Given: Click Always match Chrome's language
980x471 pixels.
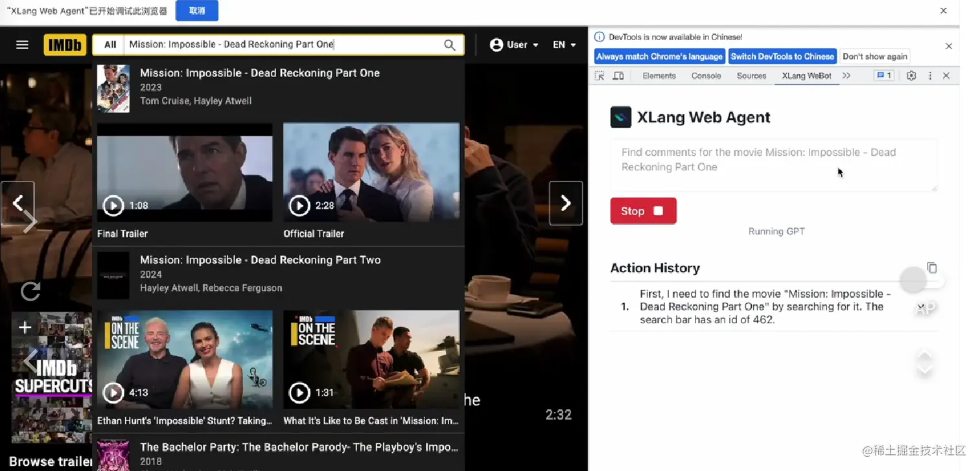Looking at the screenshot, I should 659,56.
